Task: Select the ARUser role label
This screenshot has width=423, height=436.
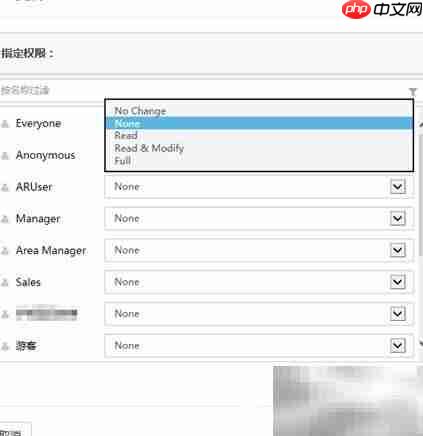Action: (34, 187)
